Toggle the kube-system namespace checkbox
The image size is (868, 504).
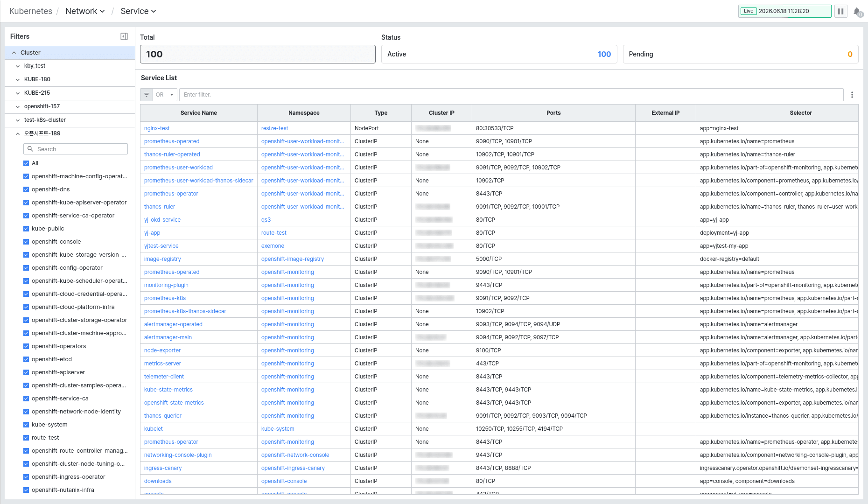[26, 425]
